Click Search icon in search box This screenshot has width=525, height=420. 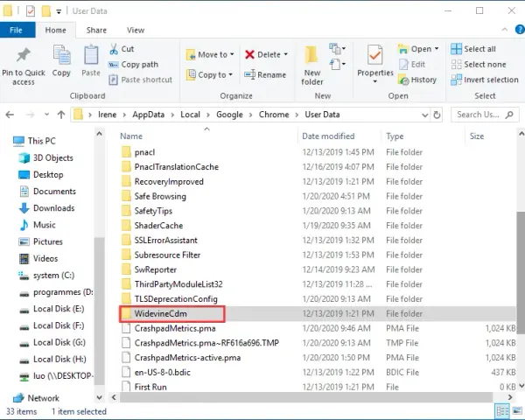[509, 115]
